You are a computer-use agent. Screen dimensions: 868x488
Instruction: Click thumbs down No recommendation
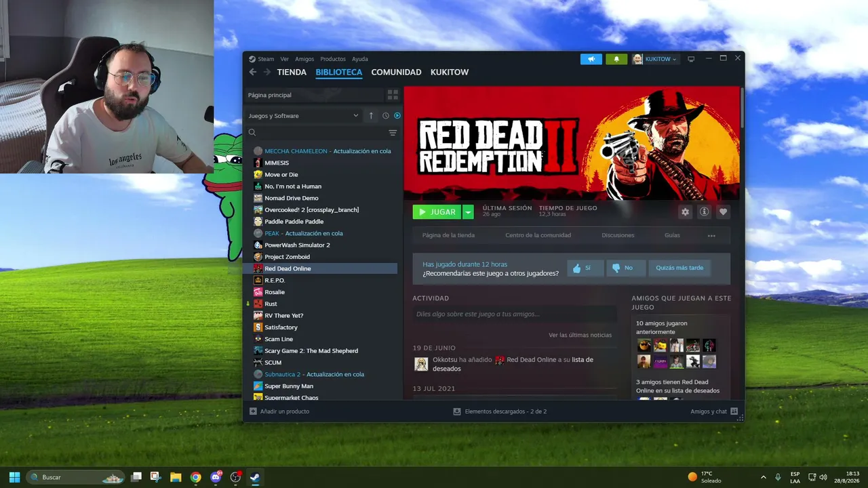point(626,268)
